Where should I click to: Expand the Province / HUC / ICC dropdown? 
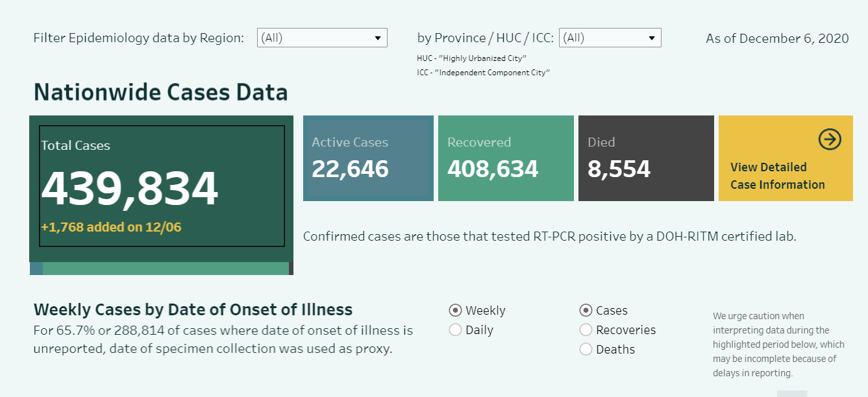coord(609,38)
